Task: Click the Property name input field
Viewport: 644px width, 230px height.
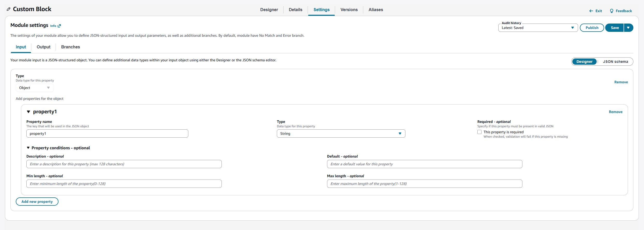Action: (107, 133)
